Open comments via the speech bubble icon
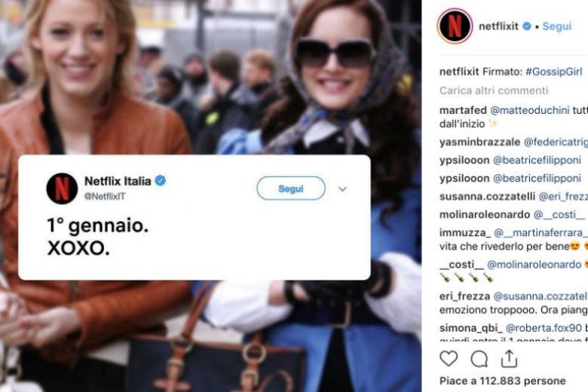The width and height of the screenshot is (588, 392). click(479, 359)
